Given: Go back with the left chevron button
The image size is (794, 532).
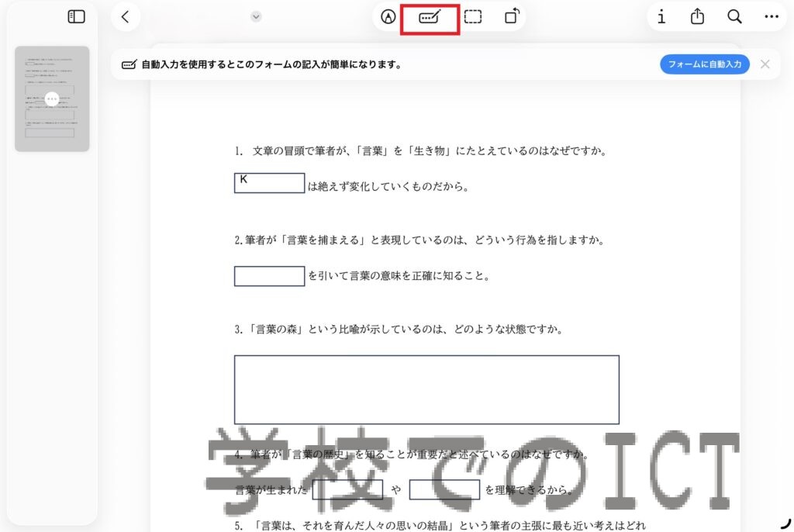Looking at the screenshot, I should coord(126,16).
